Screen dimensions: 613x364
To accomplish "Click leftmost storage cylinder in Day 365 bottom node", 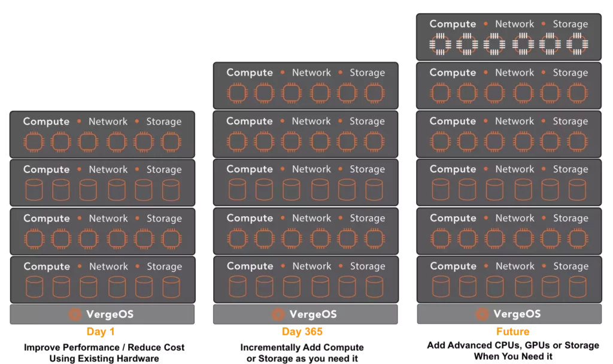I will (x=238, y=287).
